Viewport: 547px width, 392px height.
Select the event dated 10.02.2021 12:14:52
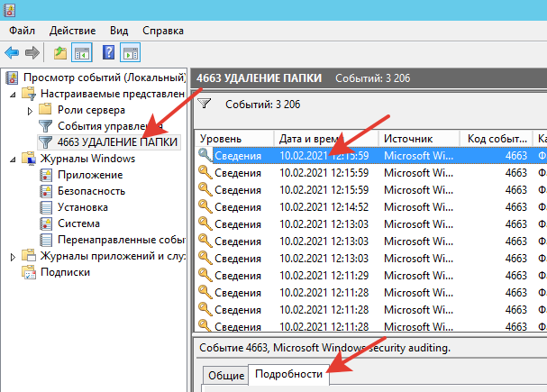click(371, 206)
